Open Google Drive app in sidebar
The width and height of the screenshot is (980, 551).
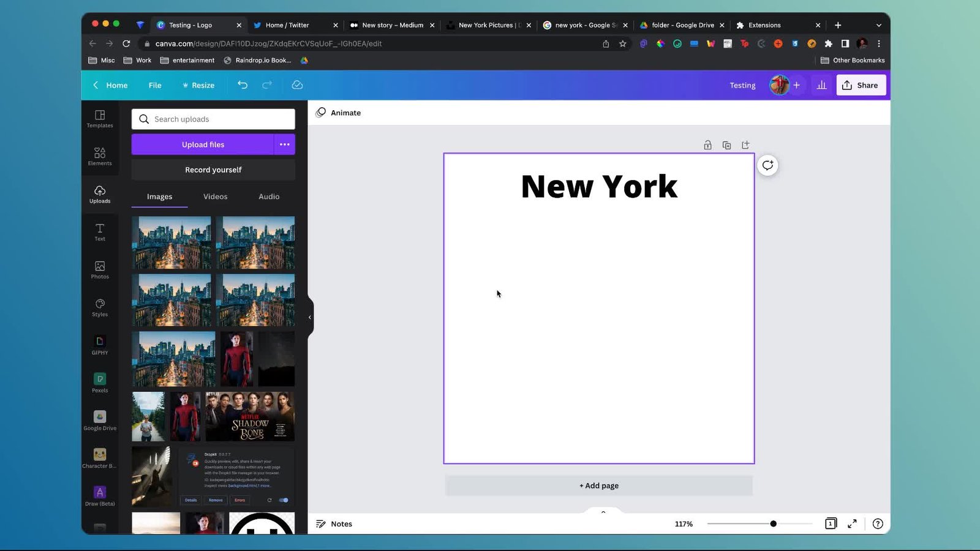[x=100, y=421]
